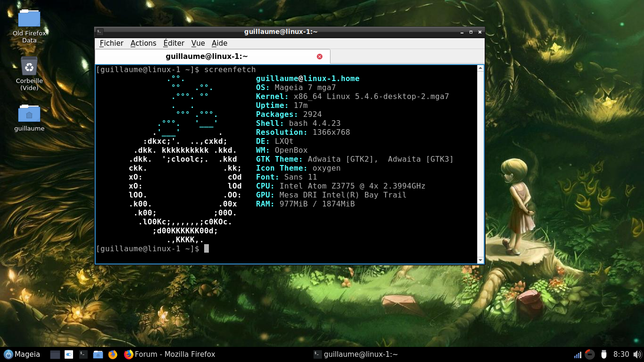This screenshot has width=644, height=362.
Task: Launch the control center toggle icon in taskbar
Action: [x=69, y=354]
